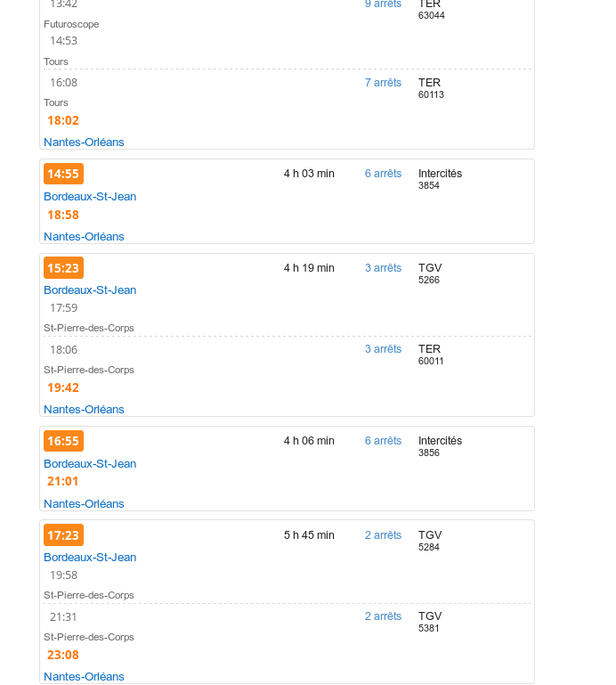616x685 pixels.
Task: Select the 15:23 departure time badge
Action: [x=63, y=268]
